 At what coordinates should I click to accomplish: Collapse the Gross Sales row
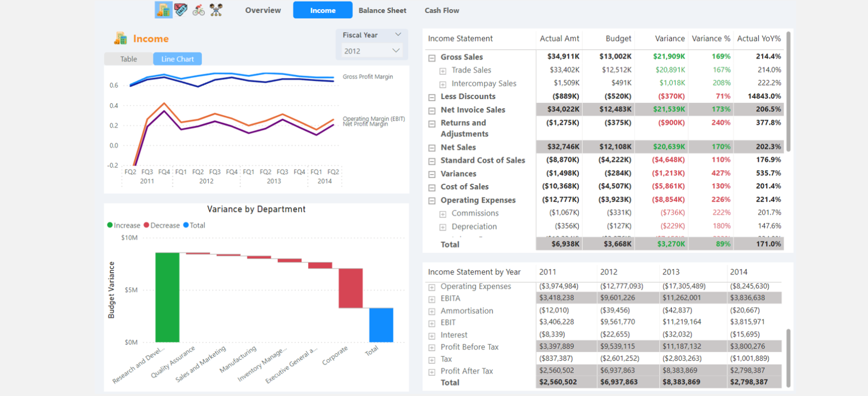[432, 57]
